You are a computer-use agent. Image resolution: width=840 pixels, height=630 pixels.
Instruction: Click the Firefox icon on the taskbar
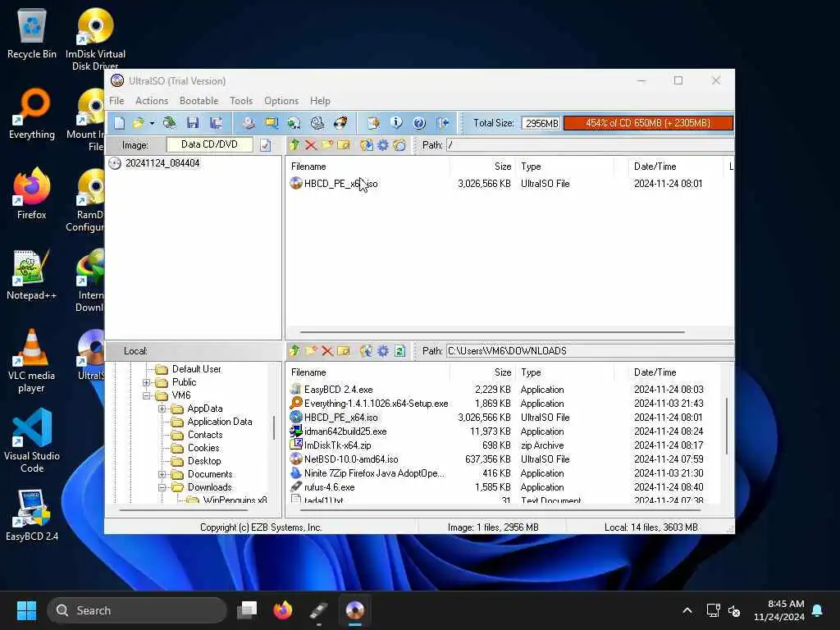283,610
